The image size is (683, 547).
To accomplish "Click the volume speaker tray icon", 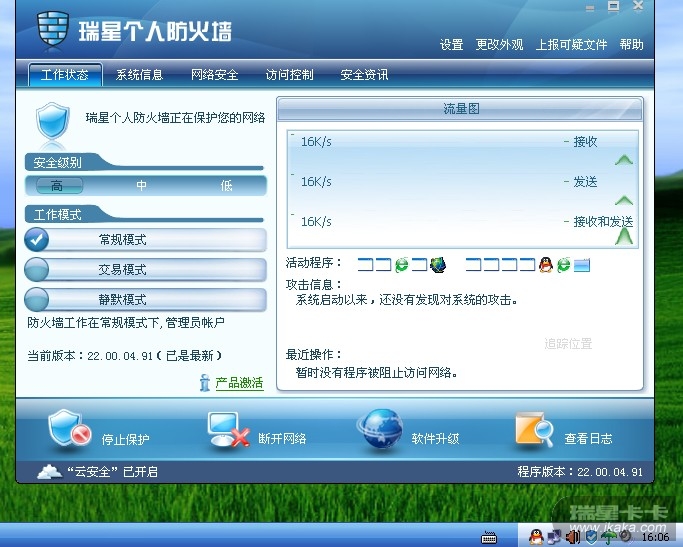I will [573, 537].
